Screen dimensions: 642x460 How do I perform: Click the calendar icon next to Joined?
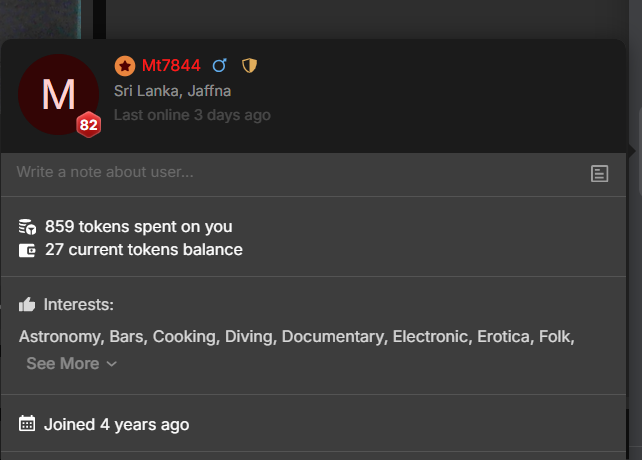coord(27,424)
